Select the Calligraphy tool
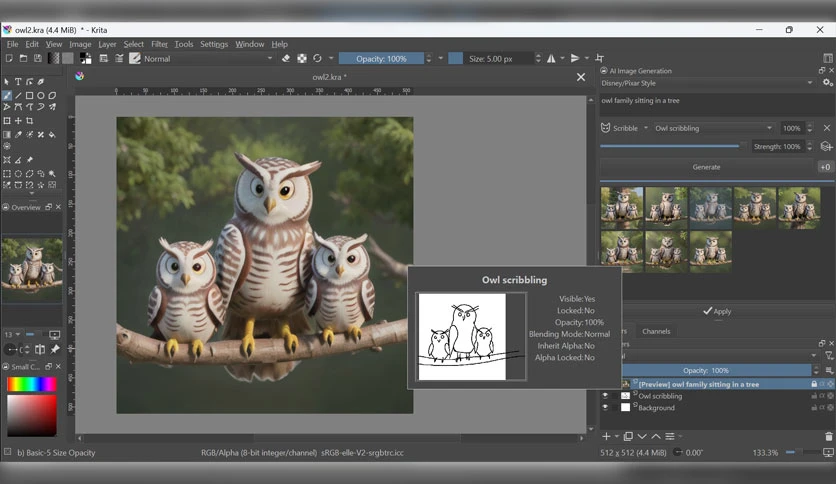836x484 pixels. coord(41,82)
